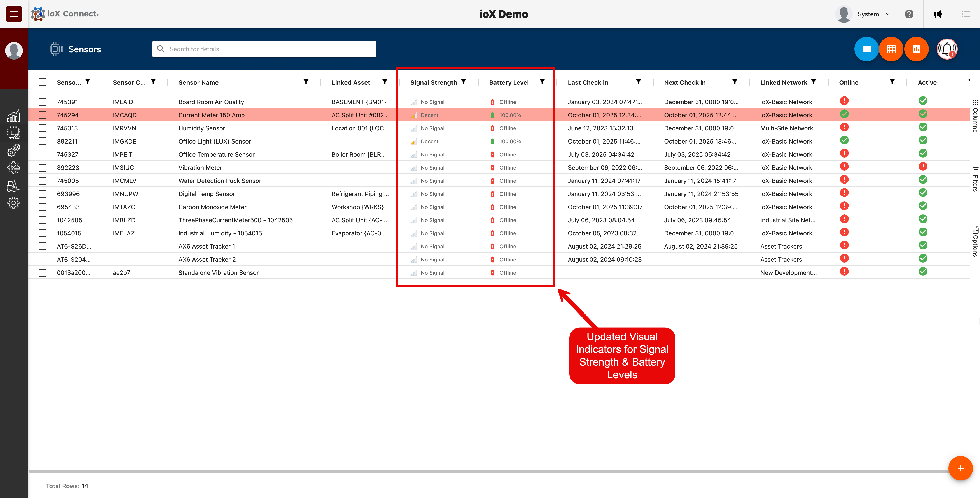Switch to the blue list view icon
The image size is (980, 498).
(x=866, y=49)
